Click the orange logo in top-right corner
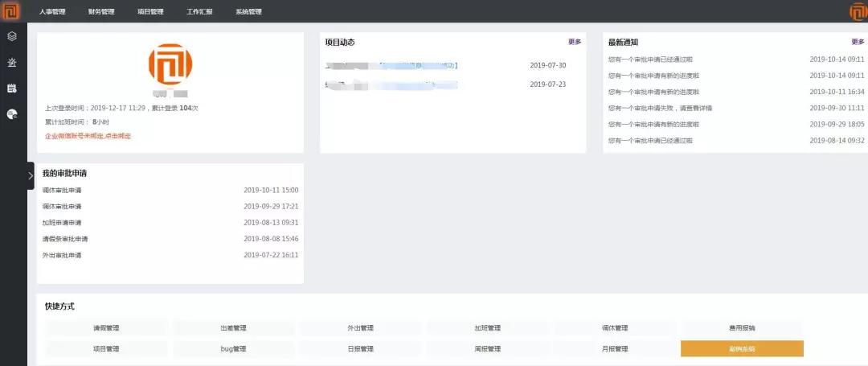This screenshot has width=868, height=366. pyautogui.click(x=858, y=12)
